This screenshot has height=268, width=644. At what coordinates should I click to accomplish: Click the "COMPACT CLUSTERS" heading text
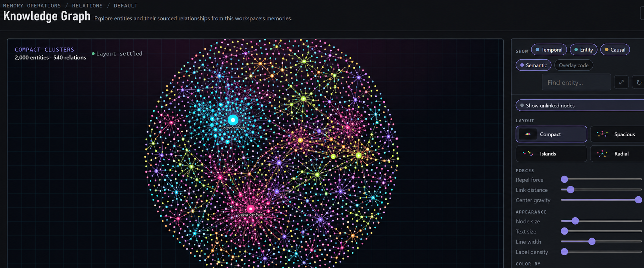tap(44, 49)
